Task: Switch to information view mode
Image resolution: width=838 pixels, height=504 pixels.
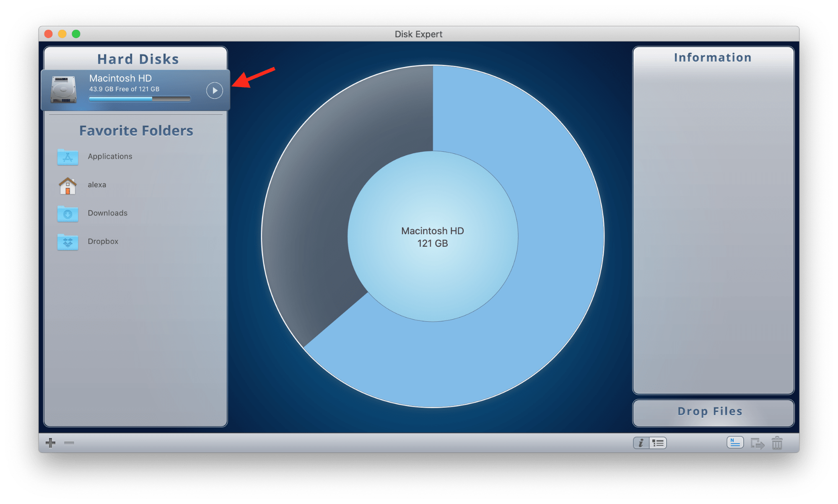Action: 640,443
